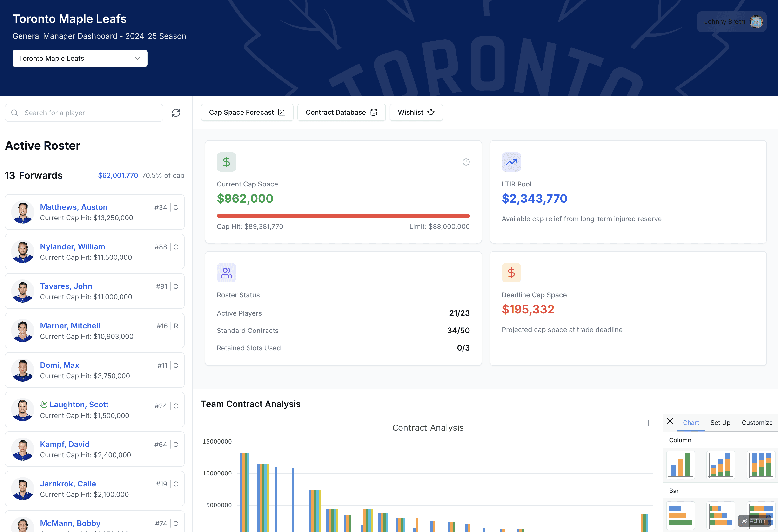Click David Kampf's headshot
778x532 pixels.
(22, 449)
